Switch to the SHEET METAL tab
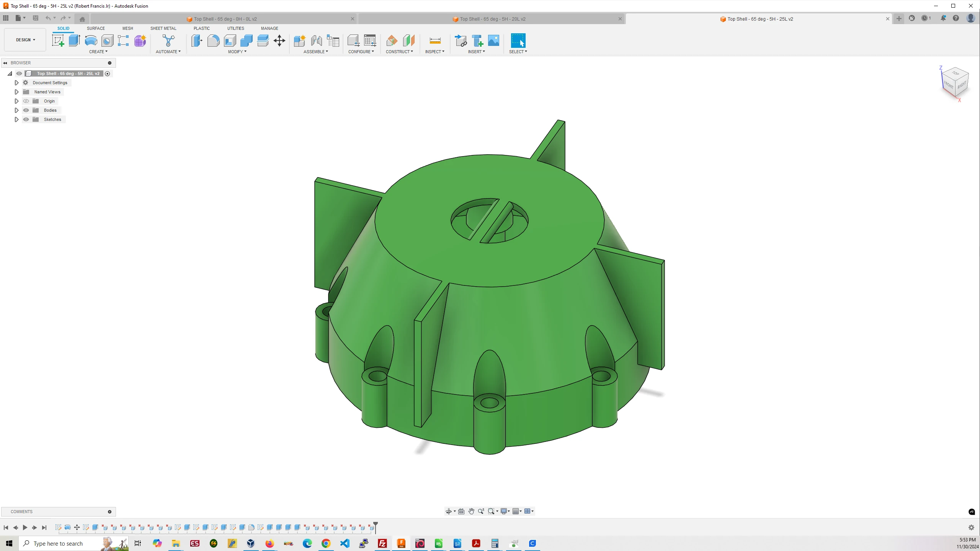 pos(163,28)
